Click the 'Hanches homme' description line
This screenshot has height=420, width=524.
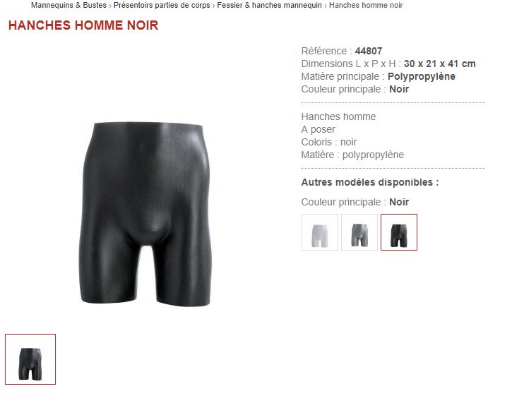(x=338, y=116)
